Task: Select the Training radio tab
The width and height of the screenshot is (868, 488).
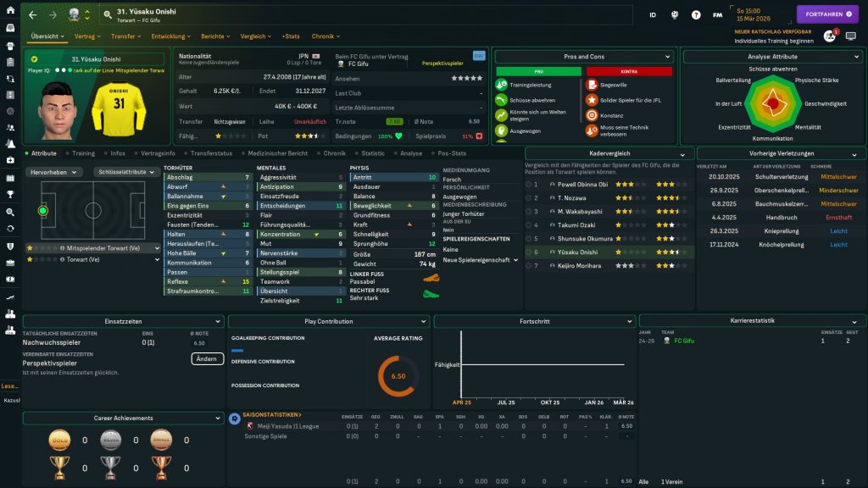Action: coord(82,153)
